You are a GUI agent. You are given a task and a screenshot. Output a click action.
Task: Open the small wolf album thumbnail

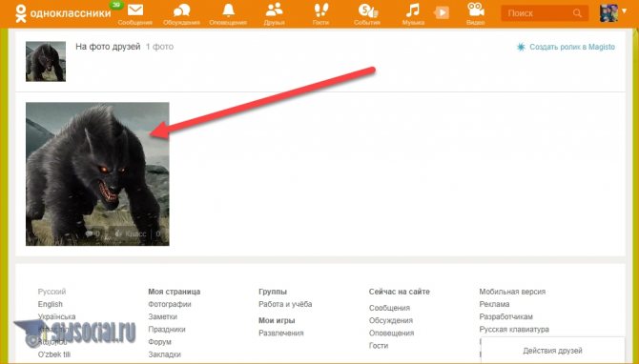click(46, 61)
